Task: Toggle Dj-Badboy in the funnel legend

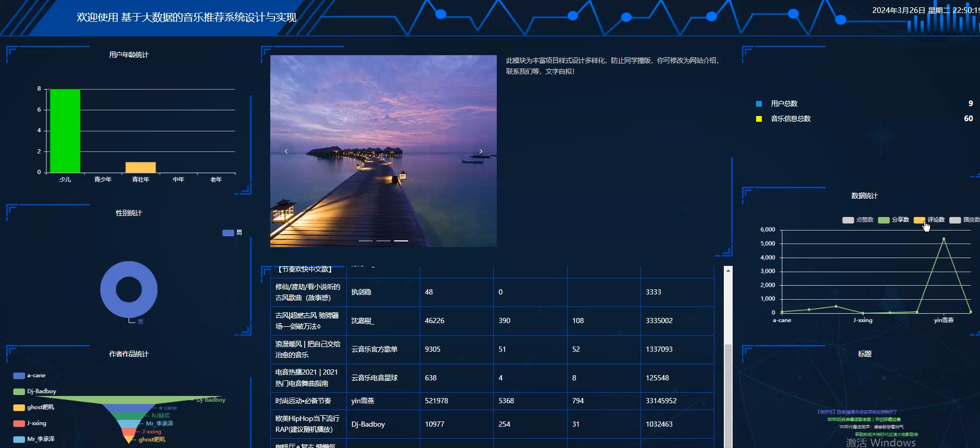Action: click(34, 391)
